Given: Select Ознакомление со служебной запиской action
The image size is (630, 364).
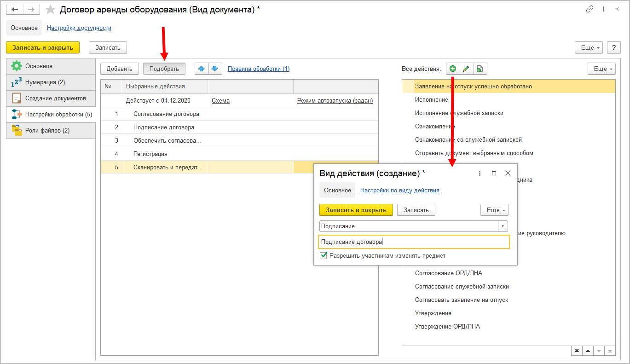Looking at the screenshot, I should point(509,140).
